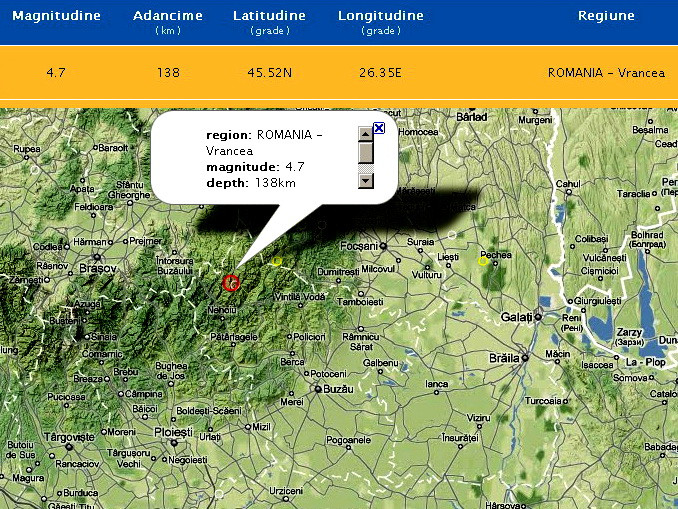Click the Pătârlagele label on map
678x509 pixels.
(234, 336)
